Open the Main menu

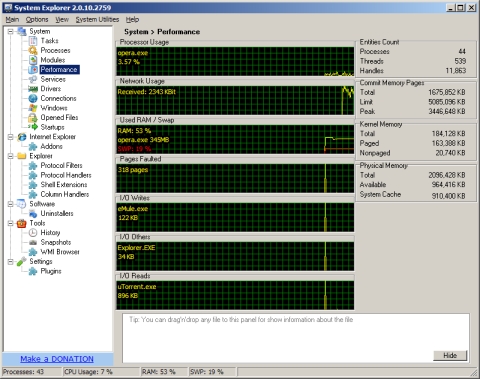[12, 20]
